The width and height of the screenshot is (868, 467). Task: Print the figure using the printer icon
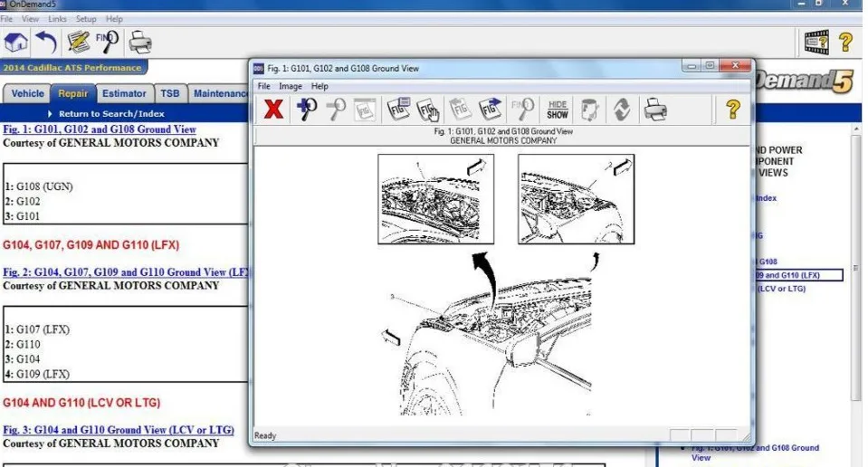click(655, 110)
